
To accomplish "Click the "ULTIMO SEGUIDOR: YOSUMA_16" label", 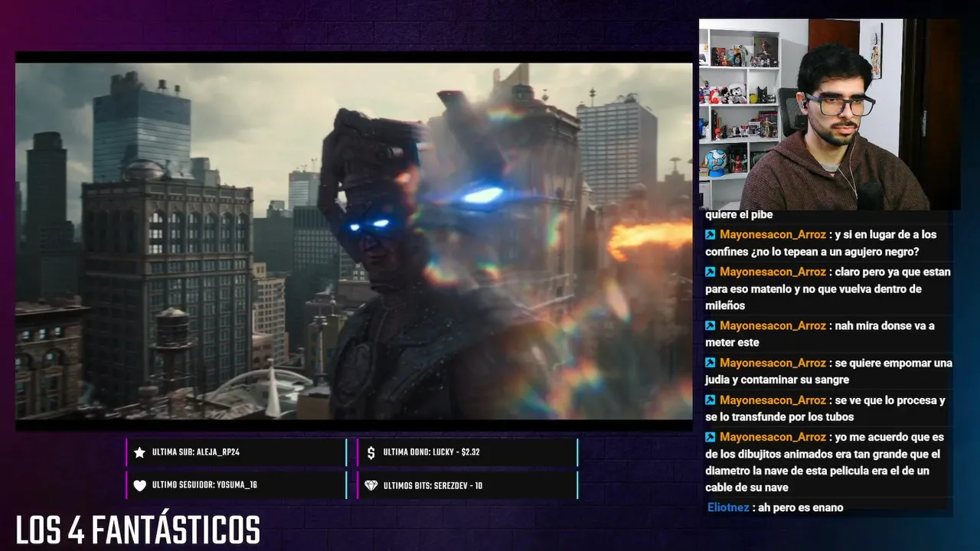I will (205, 485).
